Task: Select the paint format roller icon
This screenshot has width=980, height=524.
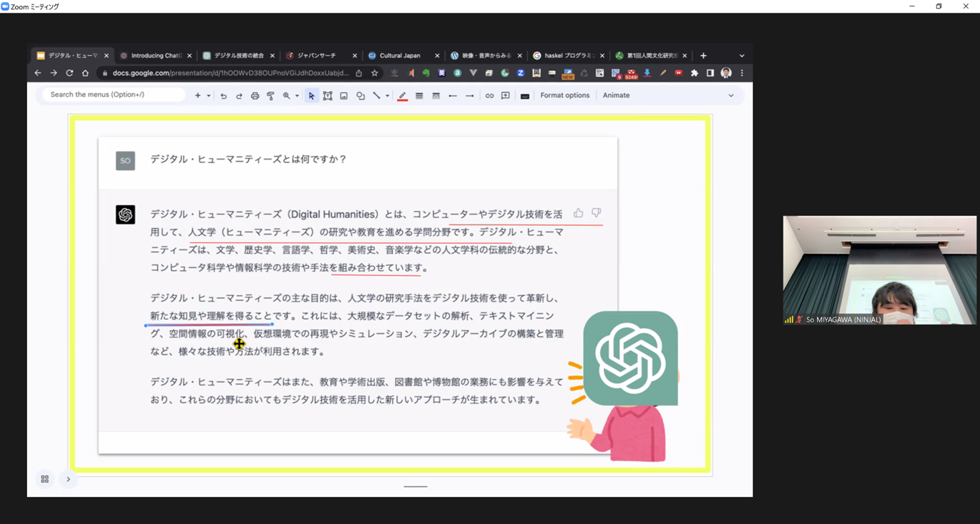Action: (270, 96)
